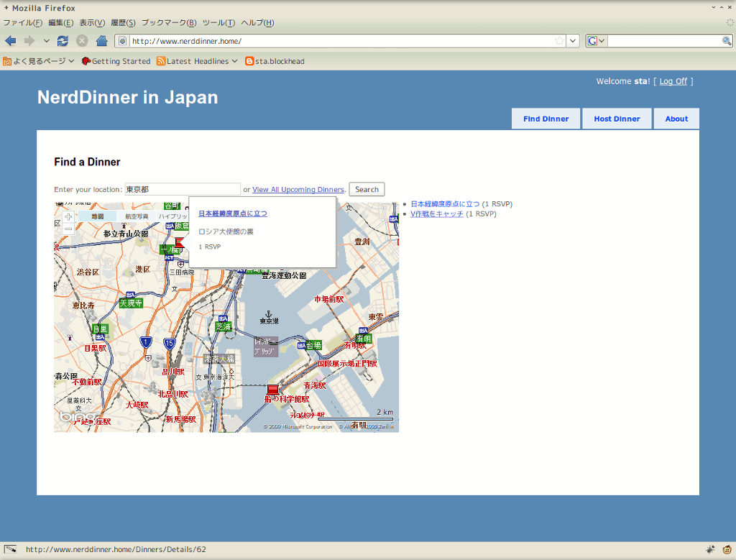Bookmark this page with the star icon
This screenshot has width=736, height=560.
coord(559,41)
